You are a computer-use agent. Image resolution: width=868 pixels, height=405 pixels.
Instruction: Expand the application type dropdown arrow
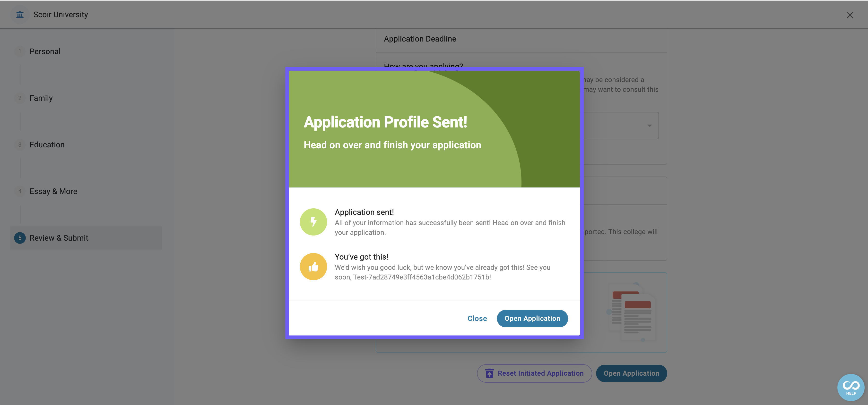[649, 126]
